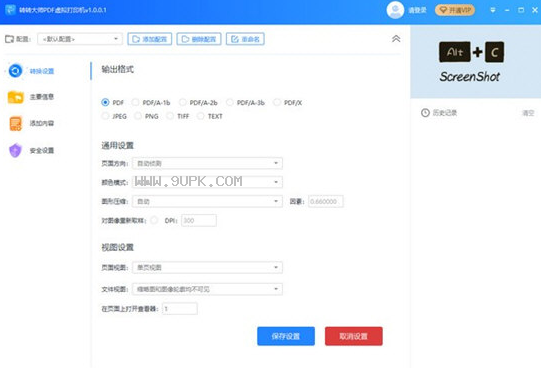
Task: Click the DPI field showing 300
Action: coord(199,220)
